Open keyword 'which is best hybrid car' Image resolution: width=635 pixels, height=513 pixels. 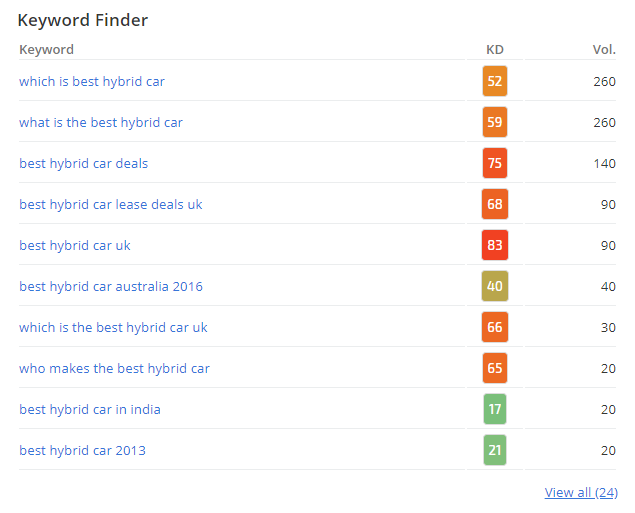click(92, 82)
